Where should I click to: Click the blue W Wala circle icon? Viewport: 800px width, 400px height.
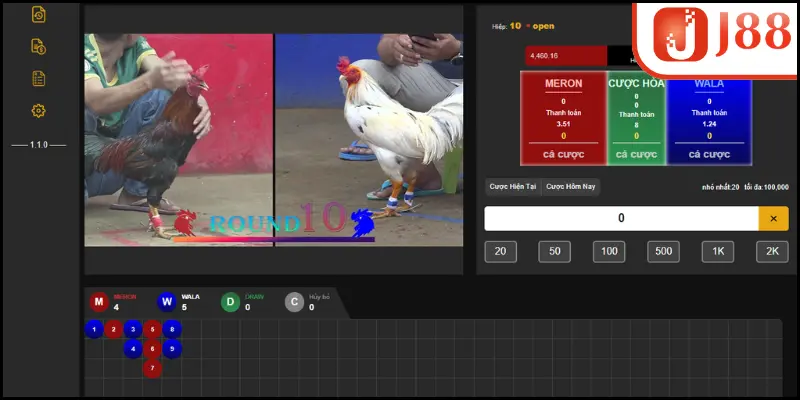tap(166, 302)
